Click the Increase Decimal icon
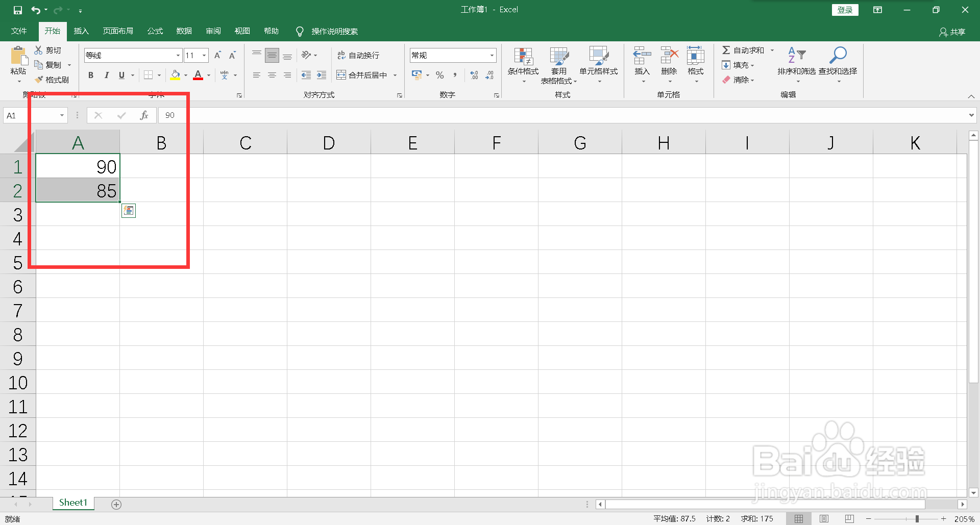Image resolution: width=980 pixels, height=525 pixels. (x=474, y=75)
